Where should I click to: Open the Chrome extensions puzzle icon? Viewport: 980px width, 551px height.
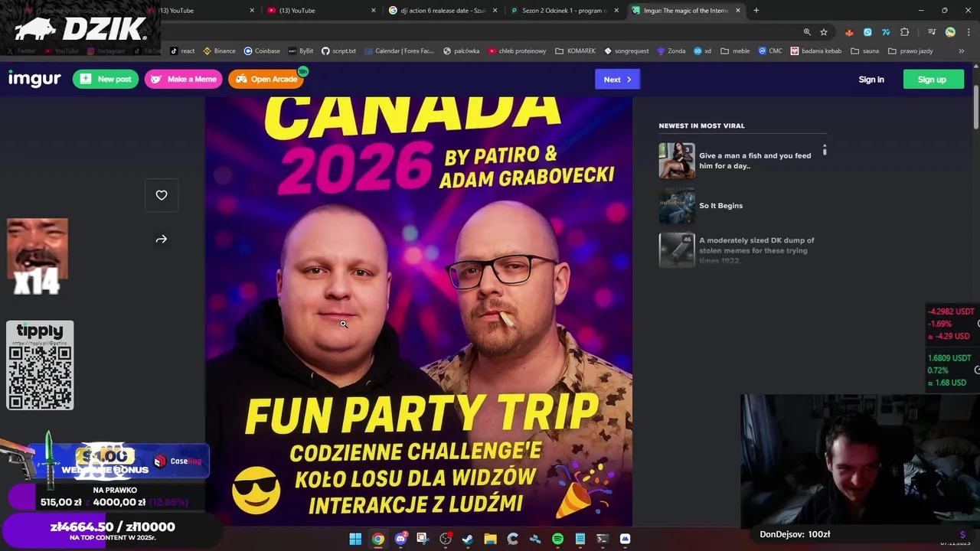905,32
